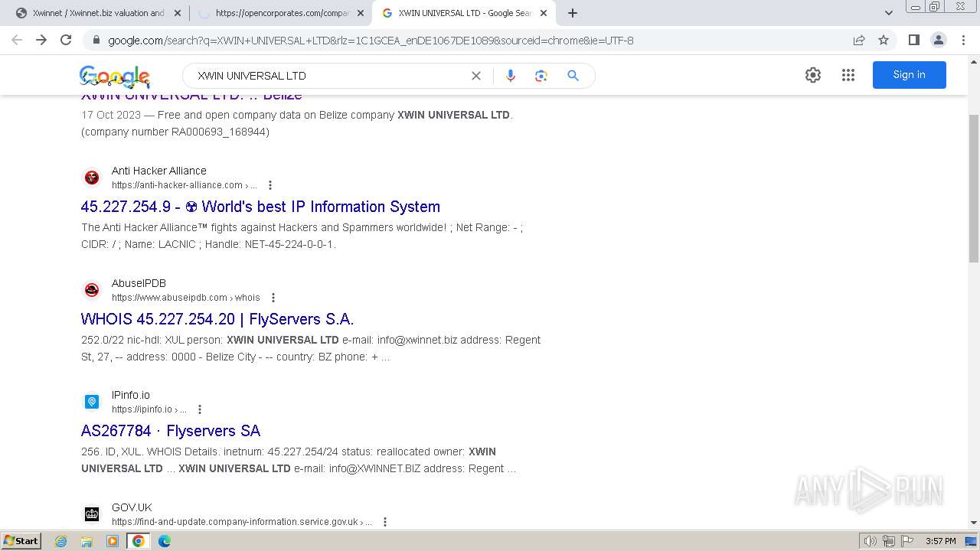Viewport: 980px width, 551px height.
Task: Reload the Google search page
Action: click(66, 40)
